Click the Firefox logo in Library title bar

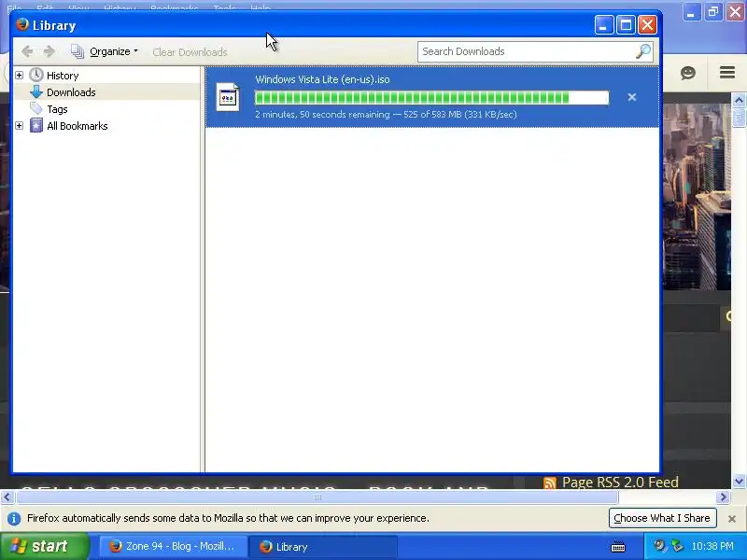pyautogui.click(x=22, y=24)
